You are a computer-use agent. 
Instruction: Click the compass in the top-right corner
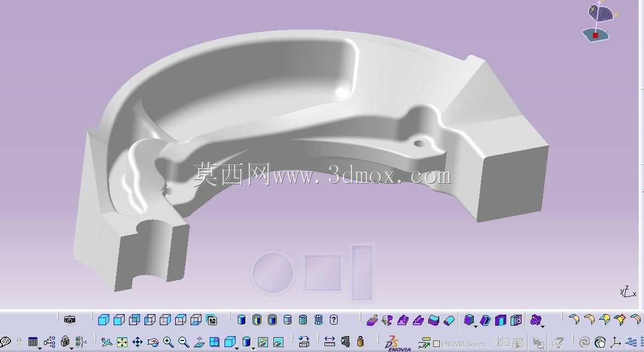tap(599, 21)
